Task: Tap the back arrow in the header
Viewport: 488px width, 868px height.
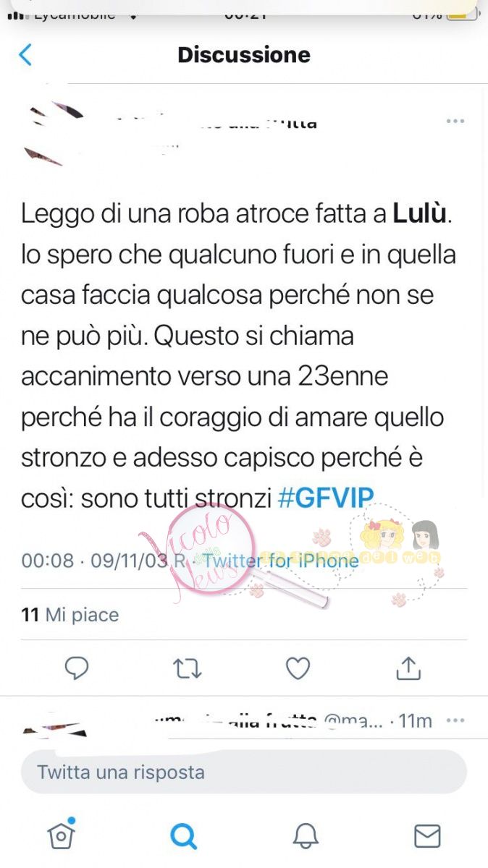Action: point(25,55)
